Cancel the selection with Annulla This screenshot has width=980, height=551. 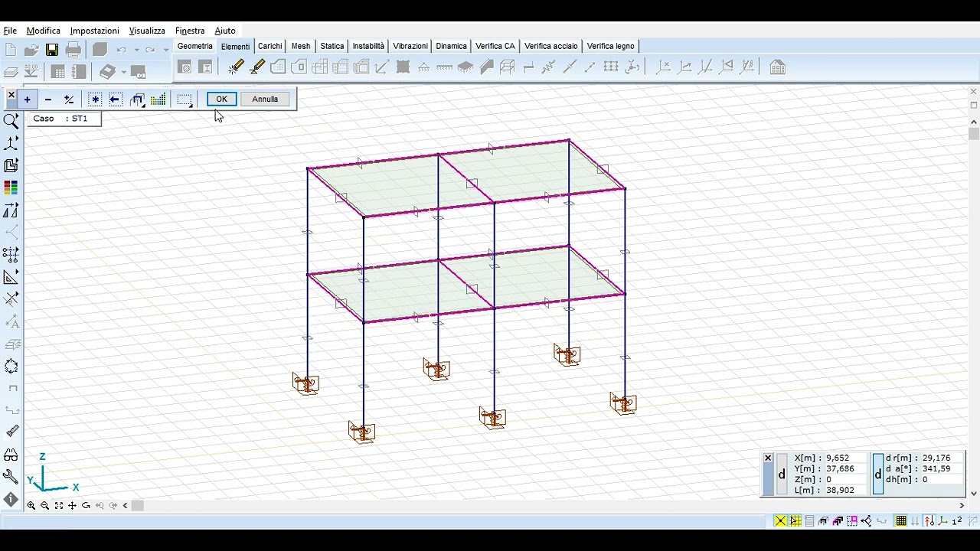[265, 99]
